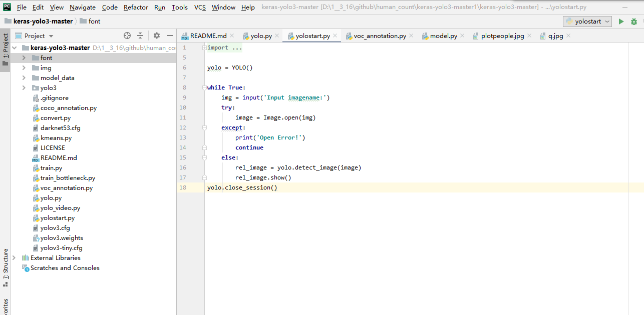
Task: Start debugging with the bug icon
Action: coord(634,21)
